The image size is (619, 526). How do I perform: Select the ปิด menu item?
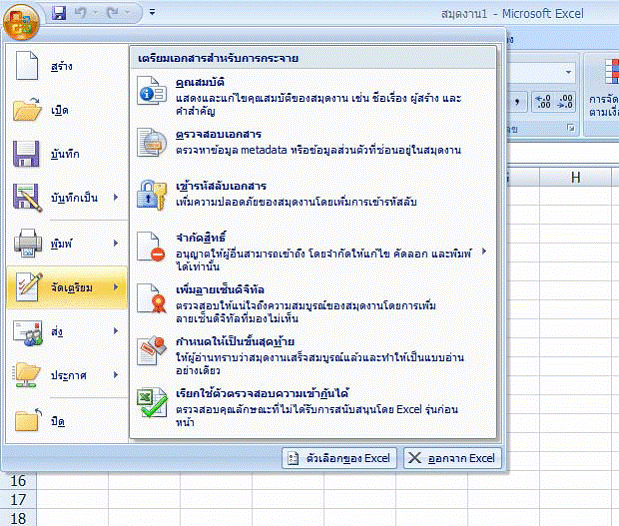[x=67, y=421]
